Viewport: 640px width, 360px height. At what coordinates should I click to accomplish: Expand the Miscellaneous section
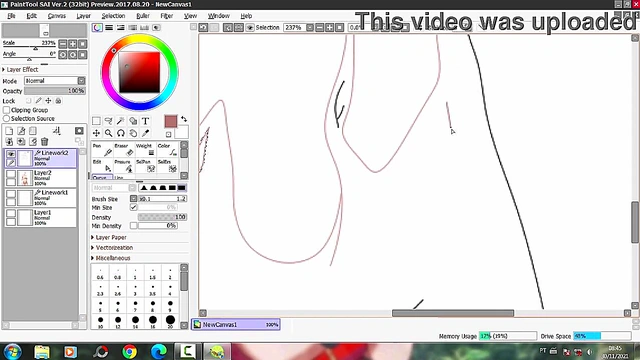pyautogui.click(x=110, y=258)
